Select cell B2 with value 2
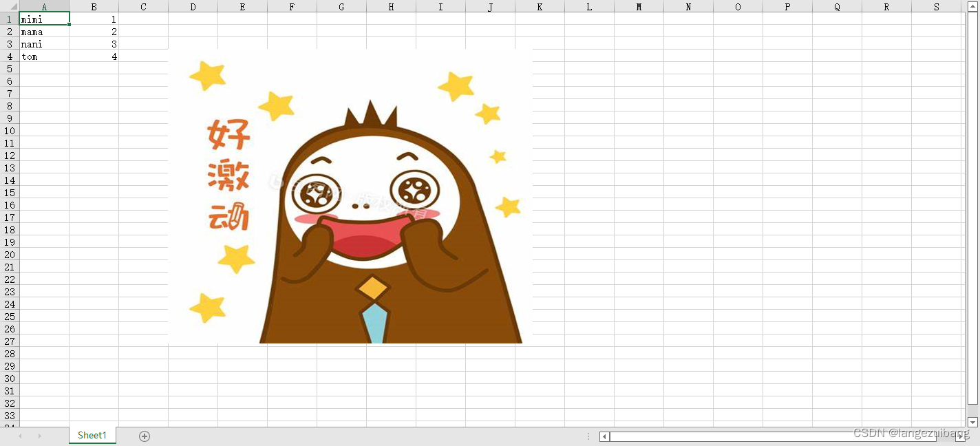This screenshot has width=980, height=446. pyautogui.click(x=94, y=32)
